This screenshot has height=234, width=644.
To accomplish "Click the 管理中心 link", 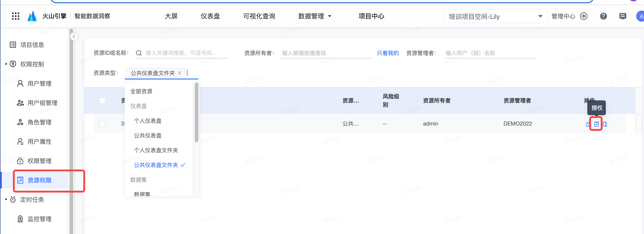I will [x=563, y=16].
